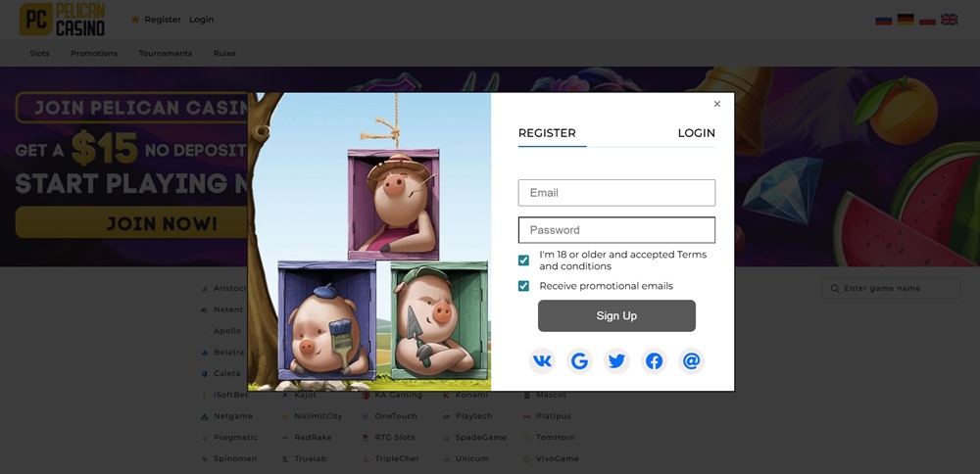Select the German flag language icon
980x474 pixels.
tap(906, 19)
